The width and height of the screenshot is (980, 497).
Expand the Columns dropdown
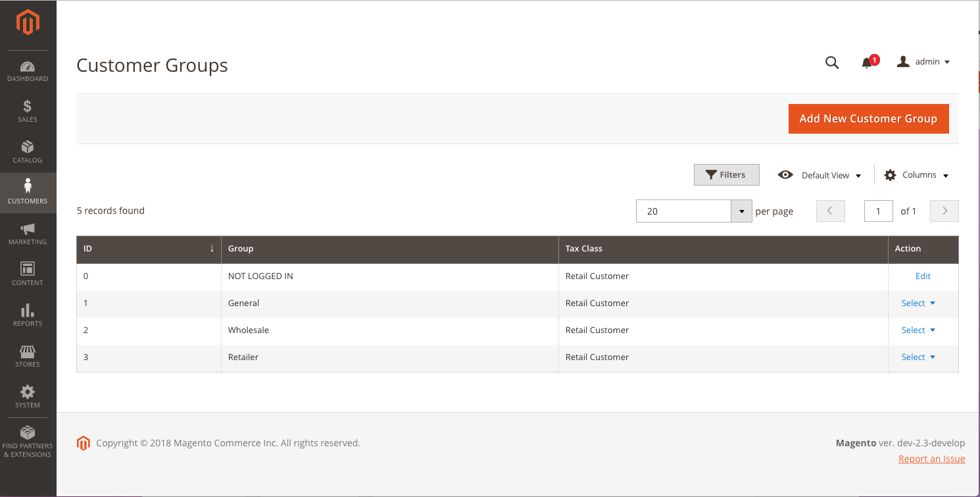click(917, 175)
